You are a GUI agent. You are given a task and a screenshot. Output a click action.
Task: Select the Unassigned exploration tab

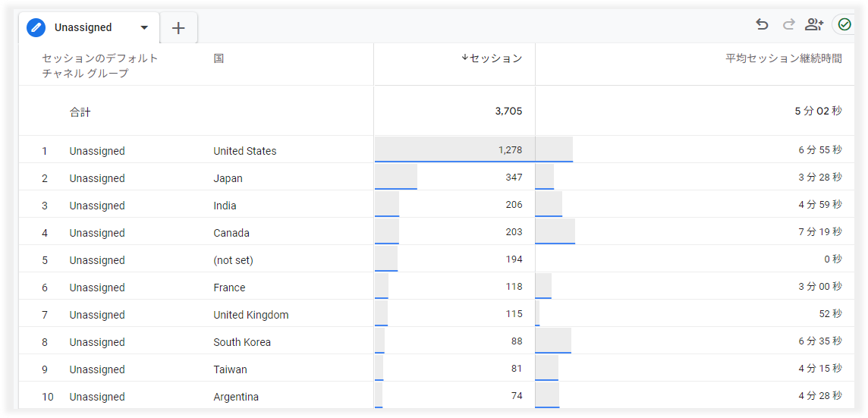tap(83, 28)
